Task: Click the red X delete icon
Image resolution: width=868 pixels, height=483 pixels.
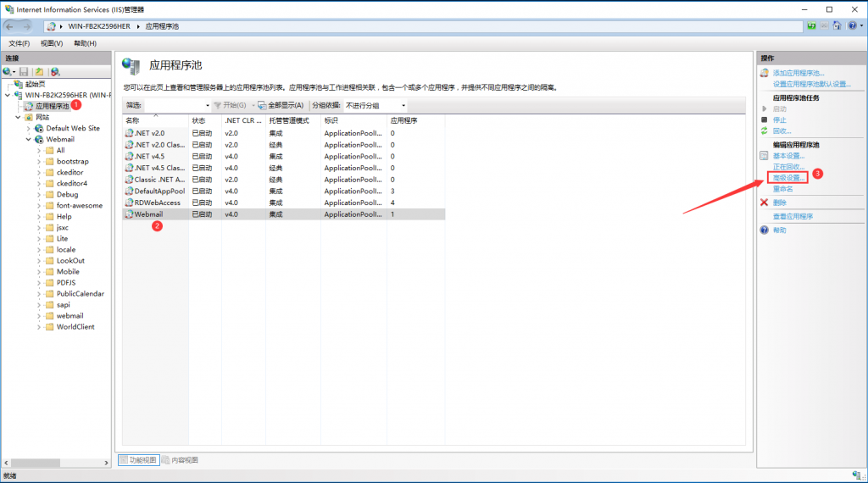Action: 764,203
